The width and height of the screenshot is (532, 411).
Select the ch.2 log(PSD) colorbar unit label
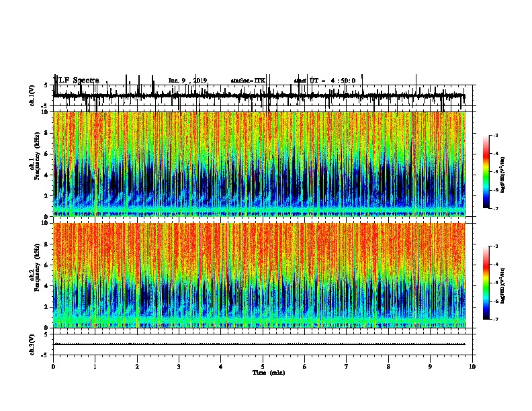click(503, 285)
